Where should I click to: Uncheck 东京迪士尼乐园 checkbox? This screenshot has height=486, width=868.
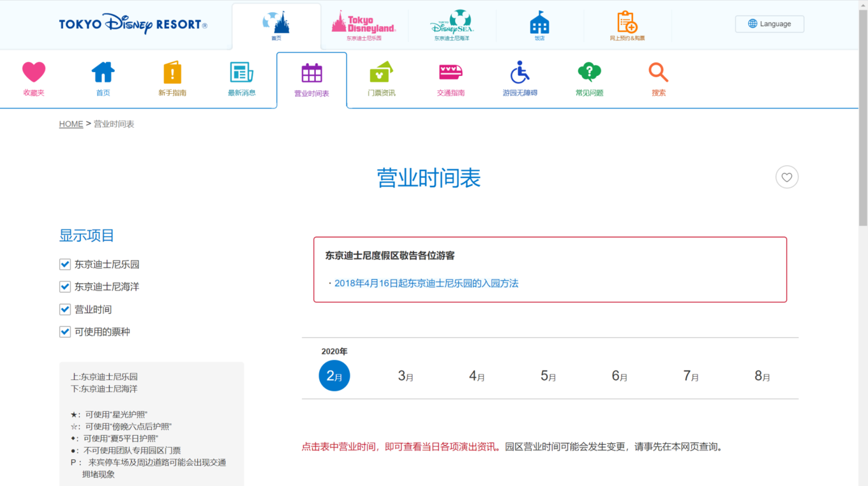pyautogui.click(x=64, y=264)
